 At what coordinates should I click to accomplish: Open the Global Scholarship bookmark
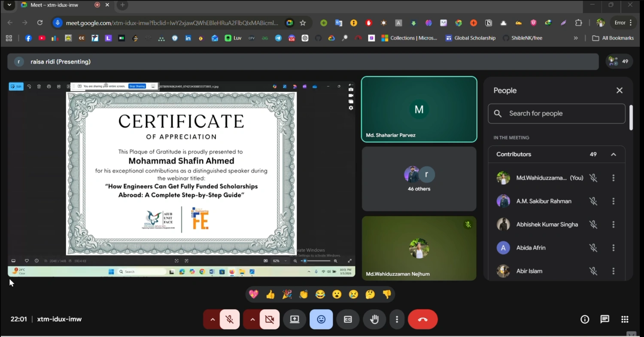(470, 38)
